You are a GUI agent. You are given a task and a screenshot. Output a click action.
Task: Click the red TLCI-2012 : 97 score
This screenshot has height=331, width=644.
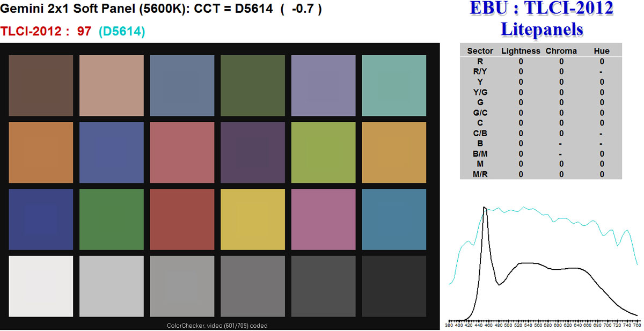pos(46,31)
